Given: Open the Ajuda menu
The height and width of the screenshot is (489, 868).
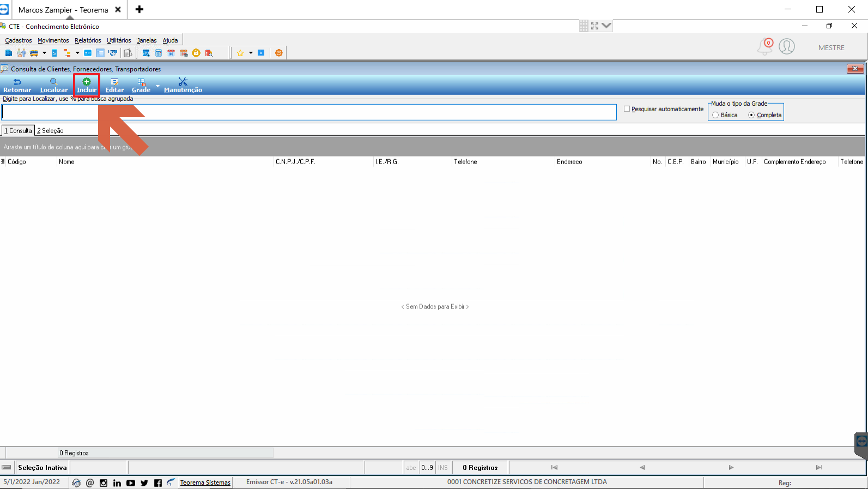Looking at the screenshot, I should [170, 40].
